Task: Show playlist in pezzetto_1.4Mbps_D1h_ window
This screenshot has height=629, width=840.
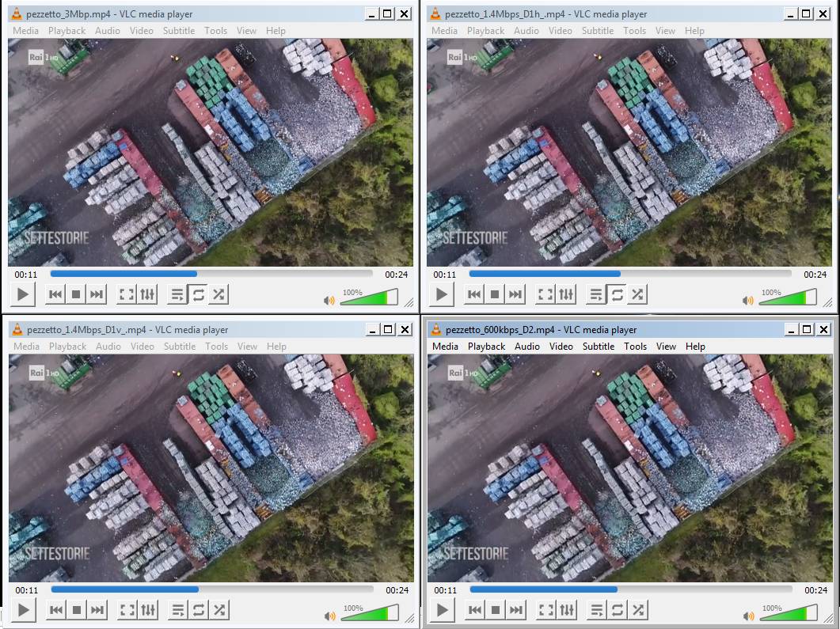Action: [x=596, y=294]
